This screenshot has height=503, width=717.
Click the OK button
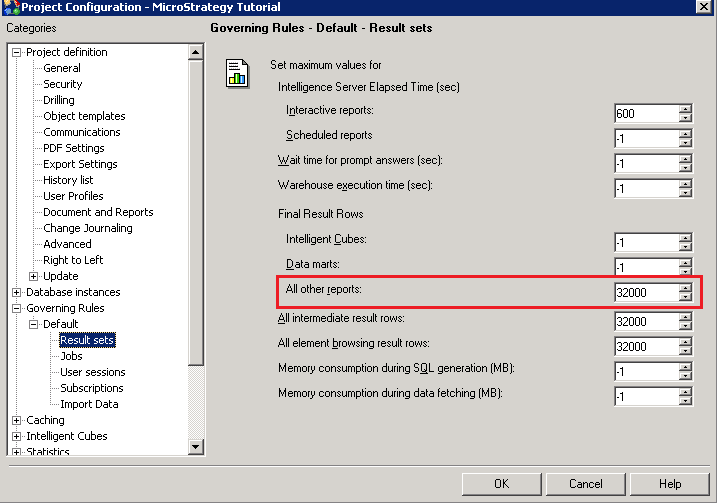coord(501,484)
